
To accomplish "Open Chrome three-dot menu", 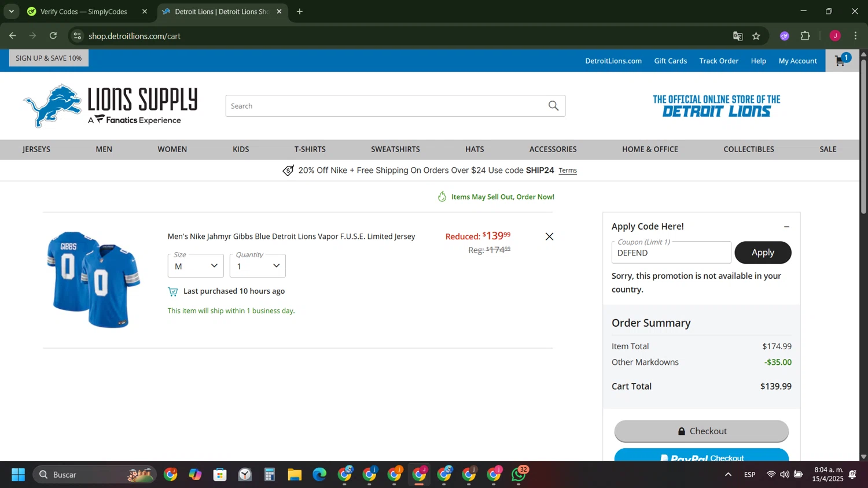I will click(855, 36).
